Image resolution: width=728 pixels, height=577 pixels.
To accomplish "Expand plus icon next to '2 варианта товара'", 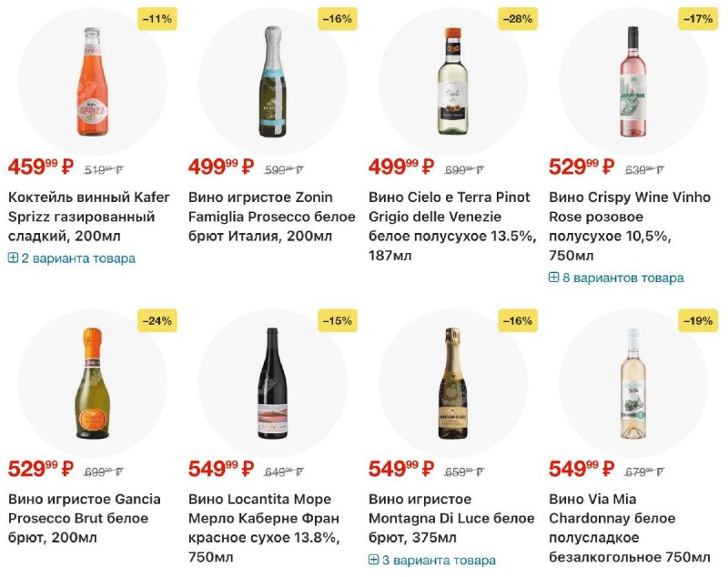I will click(x=13, y=258).
